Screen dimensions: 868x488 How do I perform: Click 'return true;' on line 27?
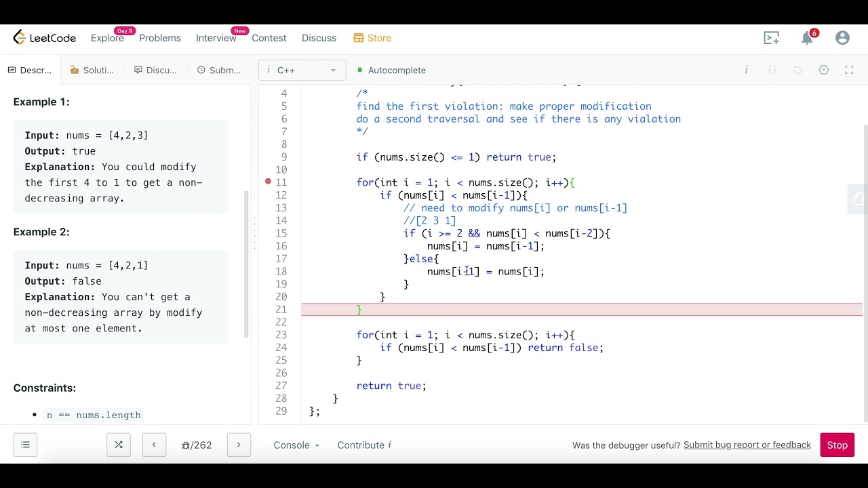point(391,386)
